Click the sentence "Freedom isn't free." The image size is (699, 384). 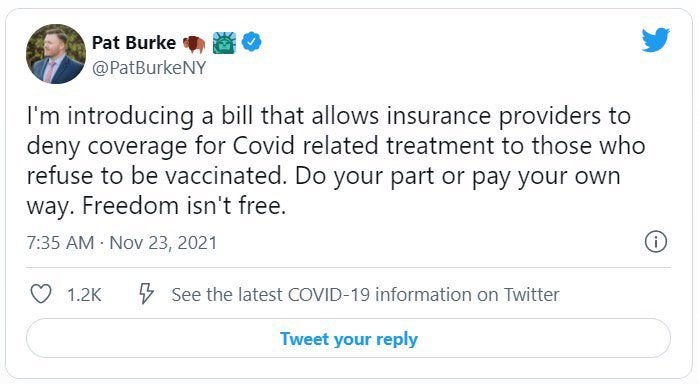pos(184,206)
